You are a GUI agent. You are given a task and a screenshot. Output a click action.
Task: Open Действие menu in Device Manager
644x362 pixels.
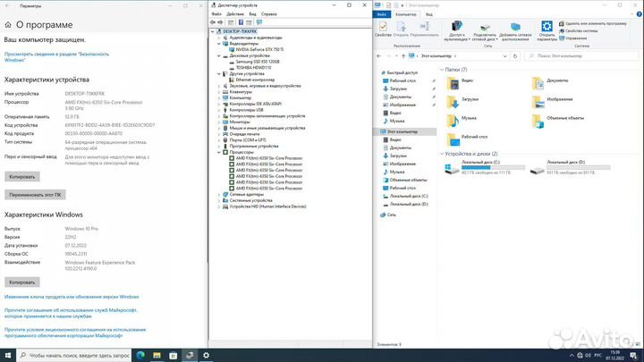click(235, 14)
